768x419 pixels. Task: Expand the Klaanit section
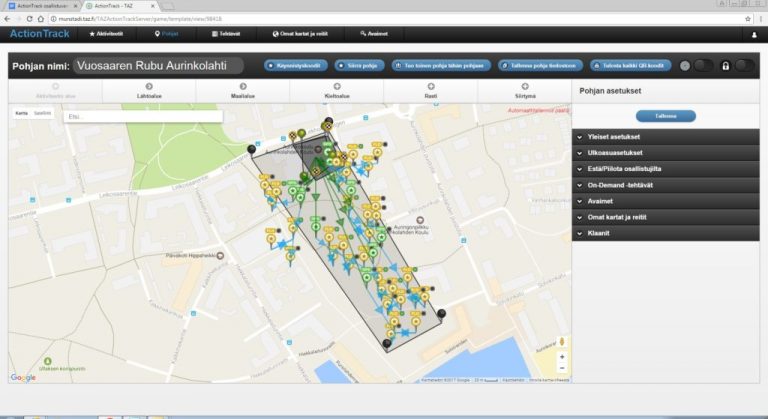click(x=666, y=233)
